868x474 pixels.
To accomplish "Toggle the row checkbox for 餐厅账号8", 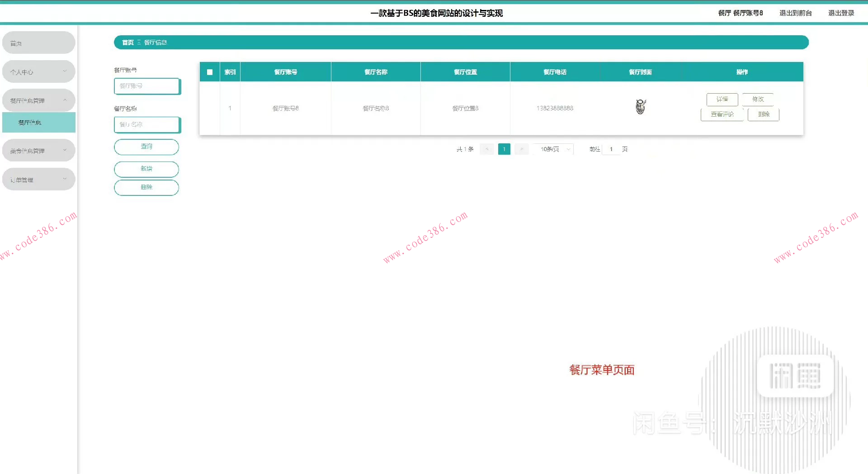I will (x=210, y=108).
